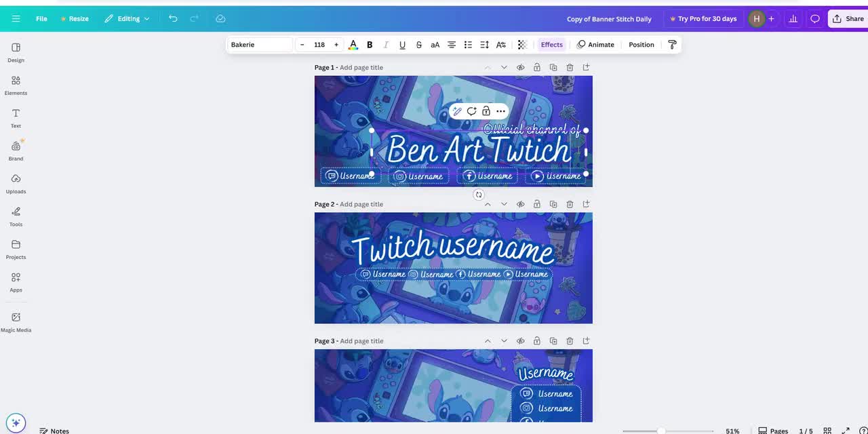Open the Elements panel in sidebar
Viewport: 868px width, 434px height.
coord(16,85)
